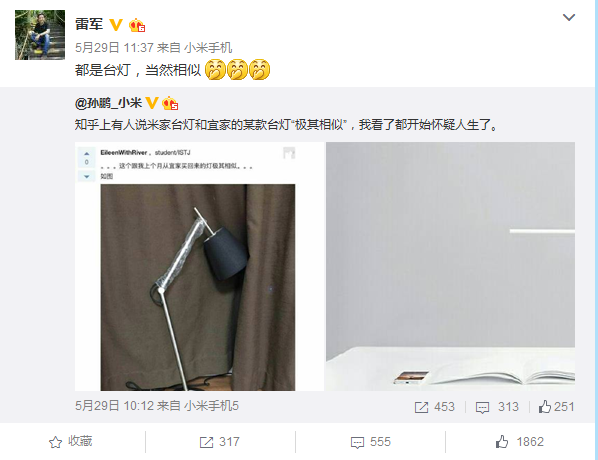Click the orange V verified badge beside 雷军
598x460 pixels.
tap(116, 25)
